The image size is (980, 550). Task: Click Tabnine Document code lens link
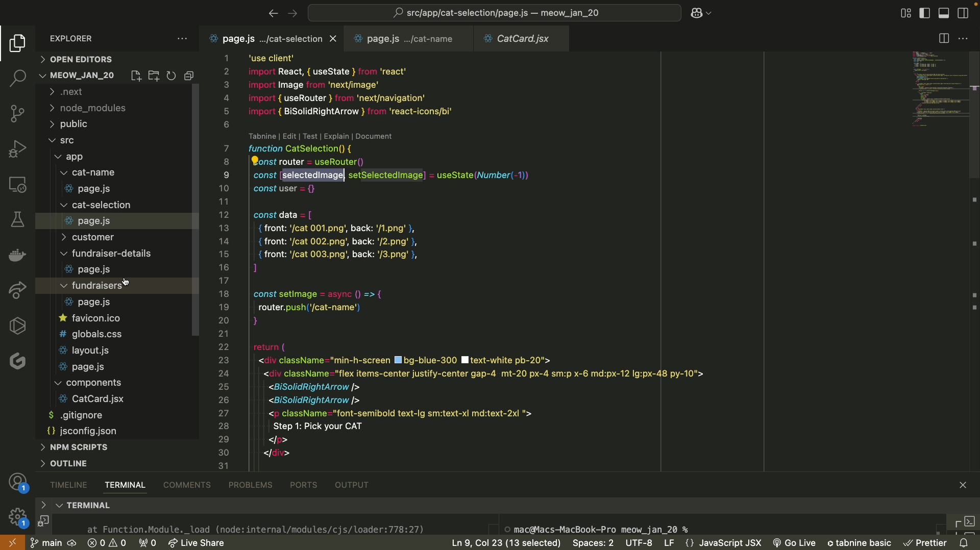click(374, 136)
